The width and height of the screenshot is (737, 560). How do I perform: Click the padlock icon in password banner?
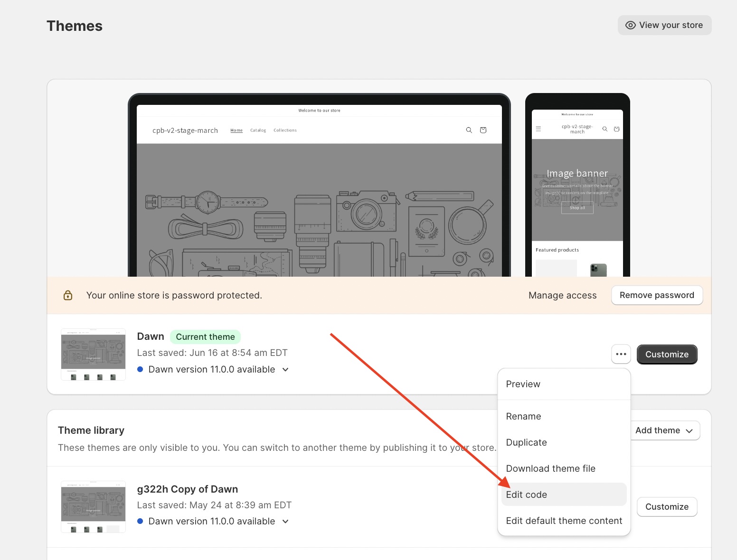click(x=68, y=295)
